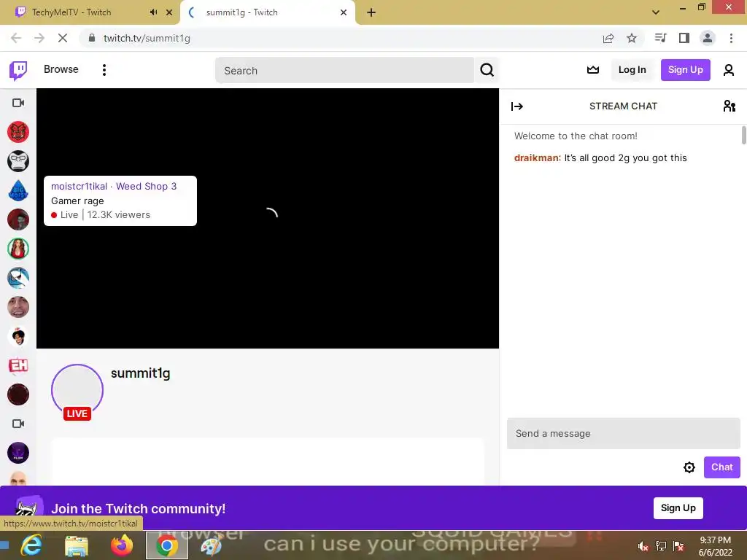Click the Send a message chat box
This screenshot has height=560, width=747.
623,433
